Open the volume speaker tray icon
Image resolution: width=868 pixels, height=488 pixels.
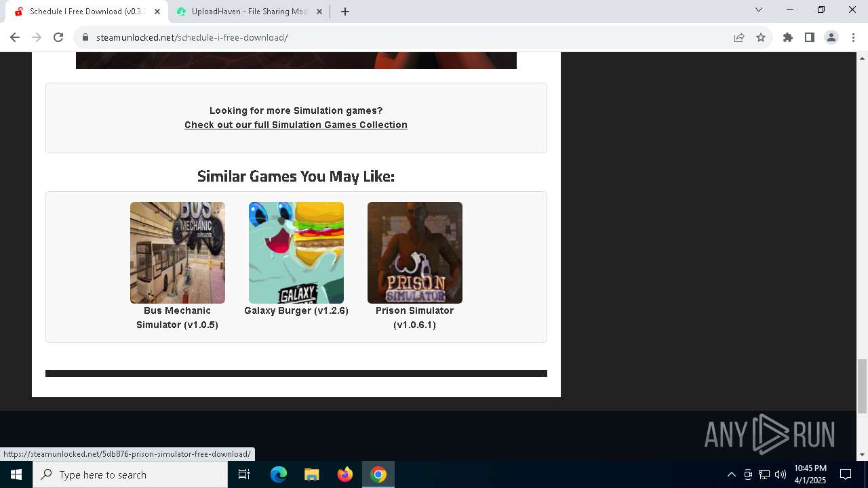click(x=781, y=474)
